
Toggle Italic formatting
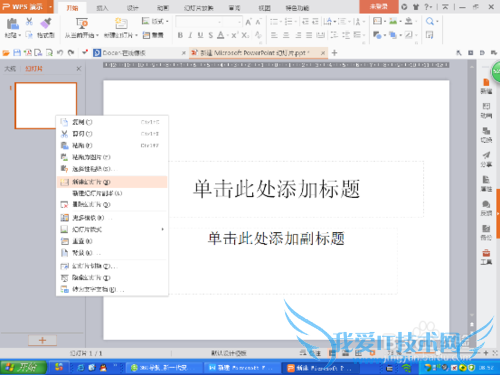click(x=190, y=35)
